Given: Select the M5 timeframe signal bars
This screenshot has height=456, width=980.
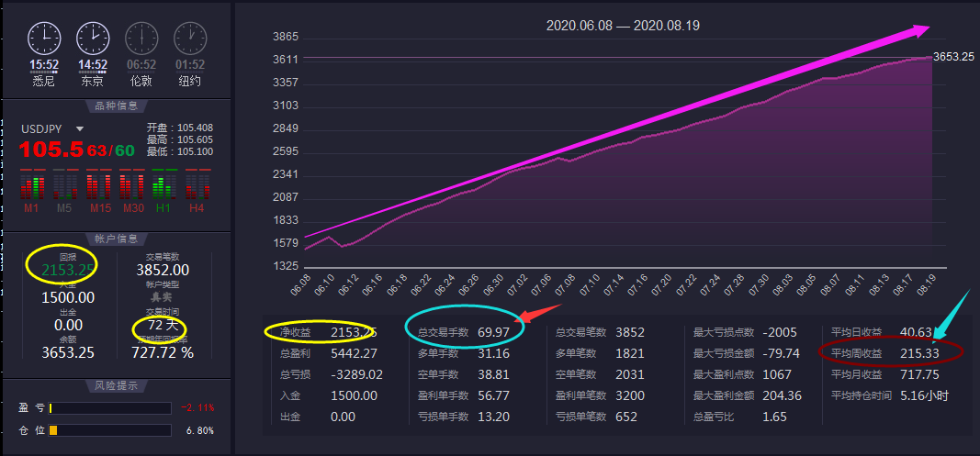Looking at the screenshot, I should pyautogui.click(x=65, y=185).
